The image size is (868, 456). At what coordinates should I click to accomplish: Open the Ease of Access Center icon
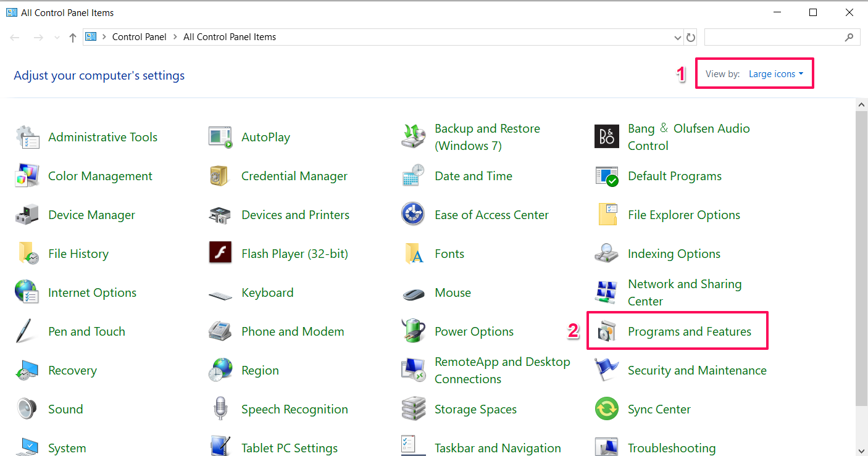point(412,215)
